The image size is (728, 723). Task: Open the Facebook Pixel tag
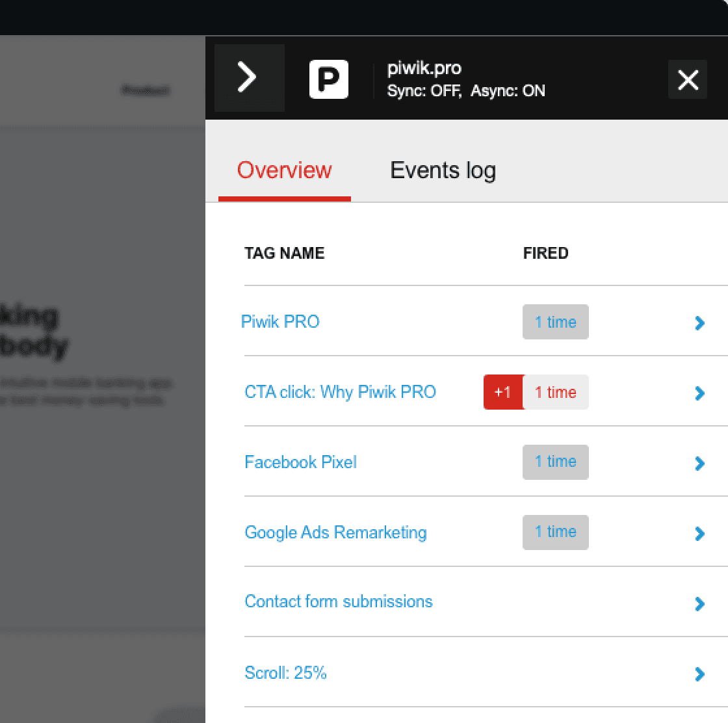click(x=300, y=462)
